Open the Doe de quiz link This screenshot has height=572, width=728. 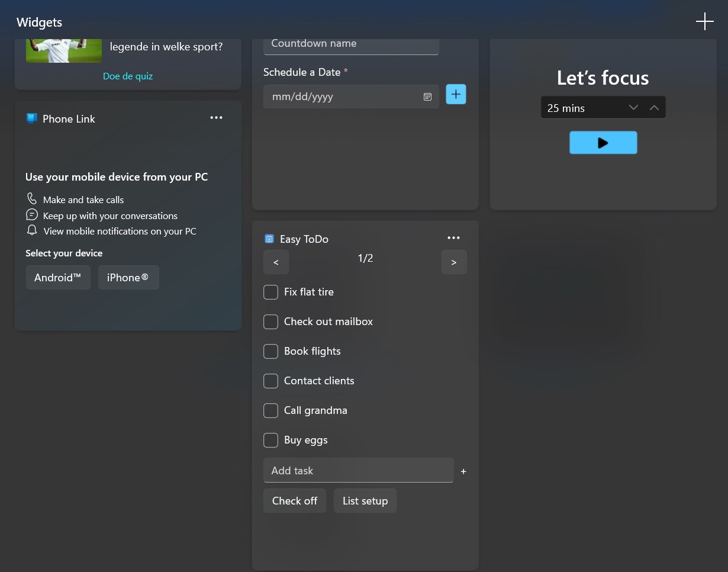pyautogui.click(x=128, y=76)
